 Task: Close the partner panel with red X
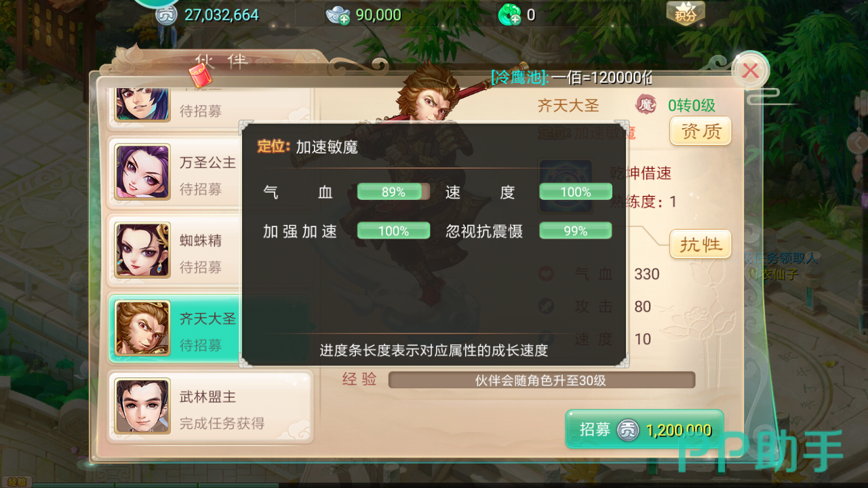(750, 70)
